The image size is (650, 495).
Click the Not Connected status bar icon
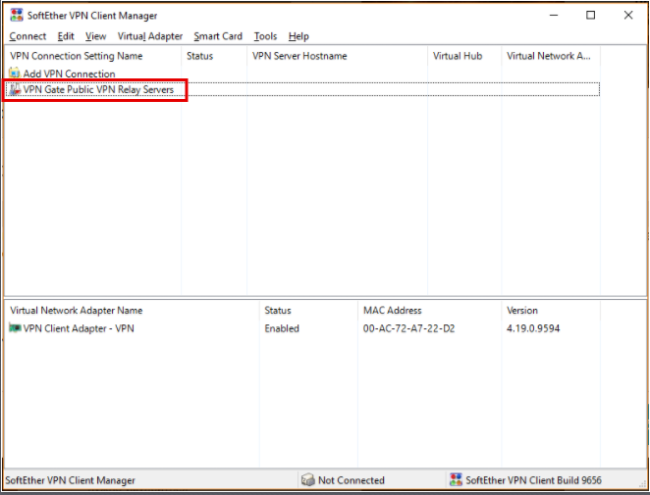308,480
